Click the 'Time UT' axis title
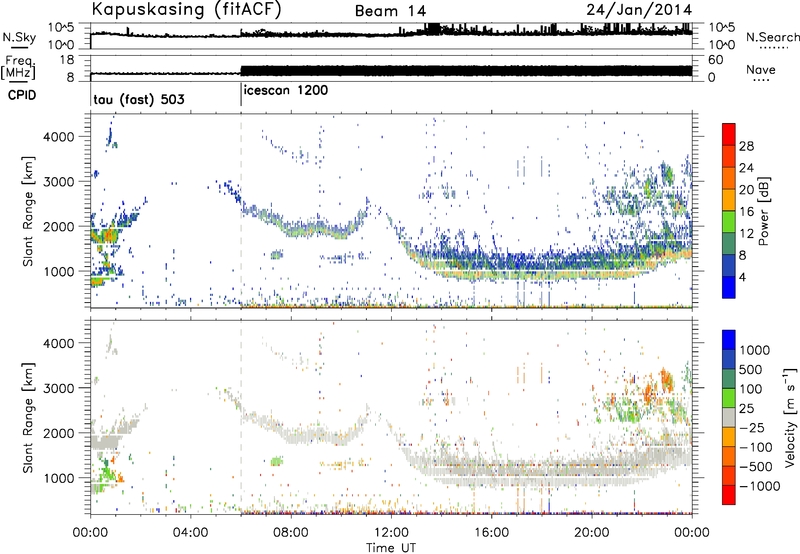 (391, 548)
